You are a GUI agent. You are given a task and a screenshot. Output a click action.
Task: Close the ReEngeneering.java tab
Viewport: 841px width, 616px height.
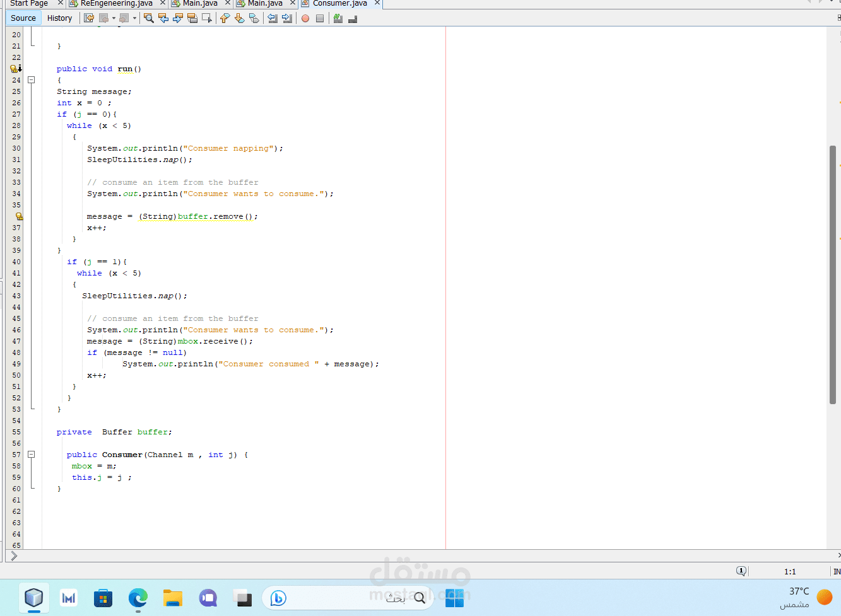point(163,3)
